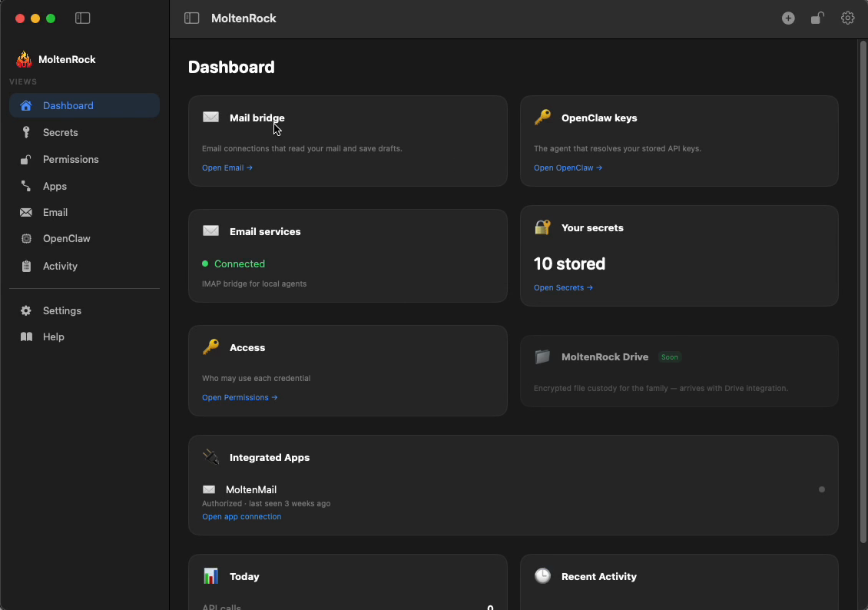Click the Email envelope icon in sidebar
The width and height of the screenshot is (868, 610).
(x=26, y=212)
